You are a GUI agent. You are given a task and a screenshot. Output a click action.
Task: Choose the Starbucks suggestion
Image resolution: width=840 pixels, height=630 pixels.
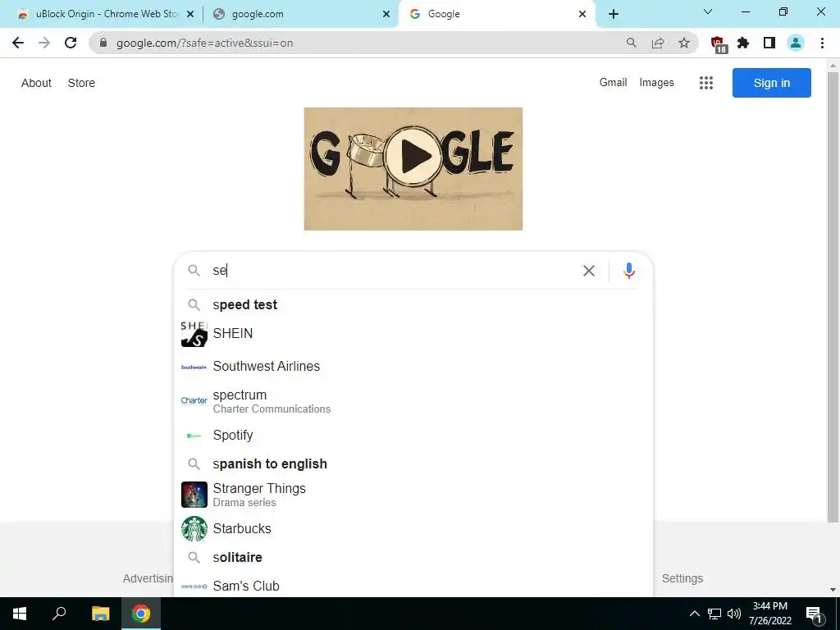pos(413,529)
